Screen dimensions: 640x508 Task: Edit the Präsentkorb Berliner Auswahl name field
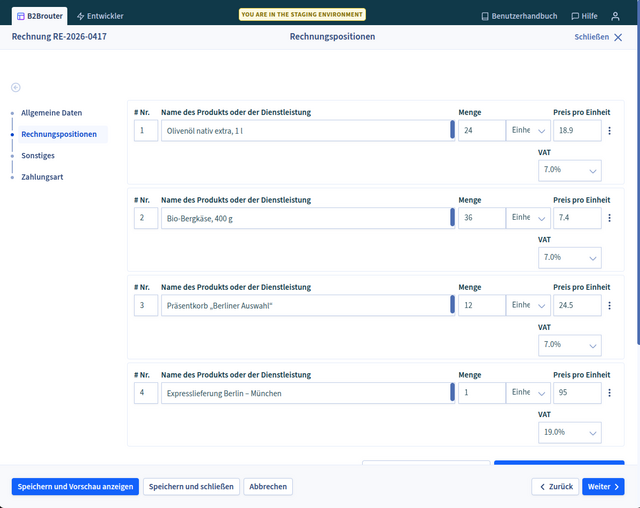click(x=308, y=305)
